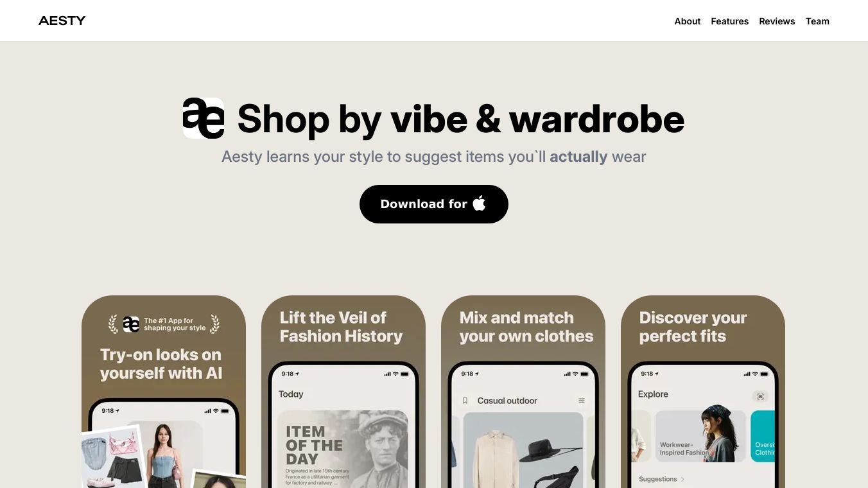The width and height of the screenshot is (868, 488).
Task: Select the Mix and match your own clothes card
Action: pyautogui.click(x=523, y=392)
